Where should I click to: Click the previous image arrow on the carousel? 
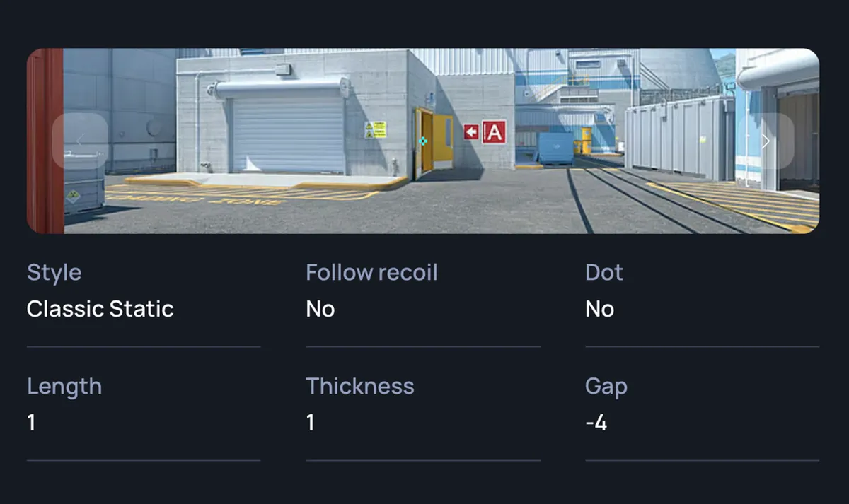pos(80,141)
